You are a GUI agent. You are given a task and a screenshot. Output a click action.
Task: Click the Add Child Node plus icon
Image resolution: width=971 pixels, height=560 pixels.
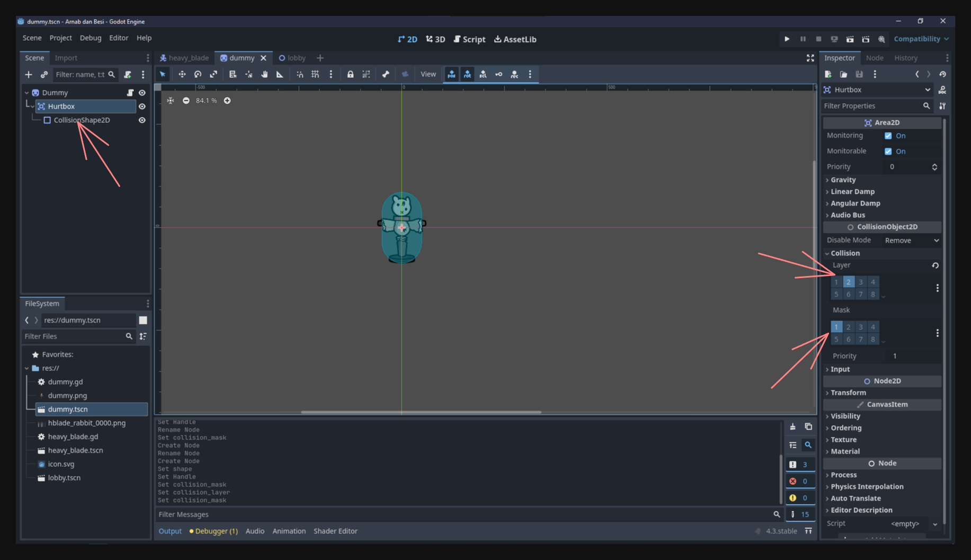click(x=29, y=75)
